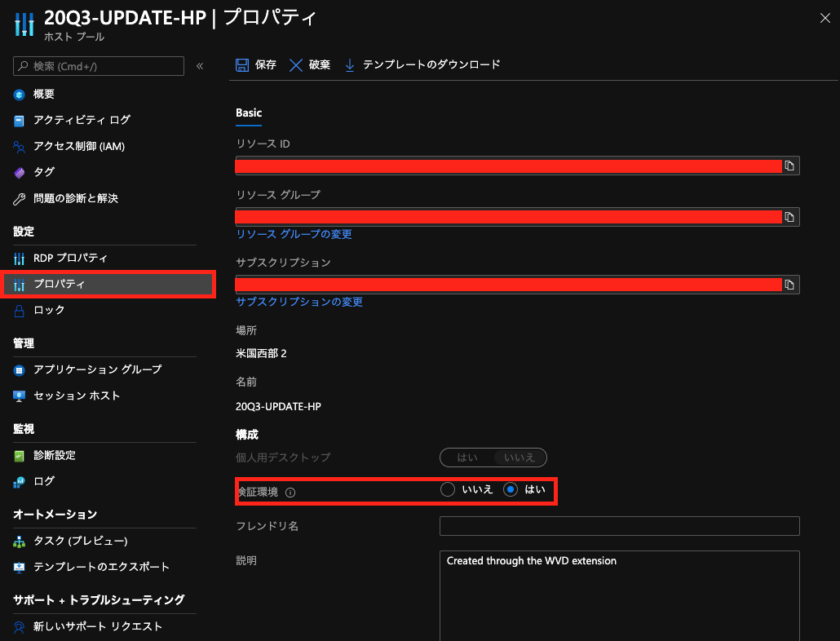Collapse the sidebar with the chevron

click(200, 66)
